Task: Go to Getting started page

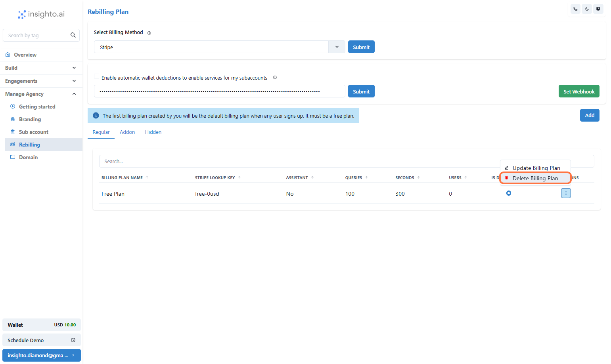Action: point(37,107)
